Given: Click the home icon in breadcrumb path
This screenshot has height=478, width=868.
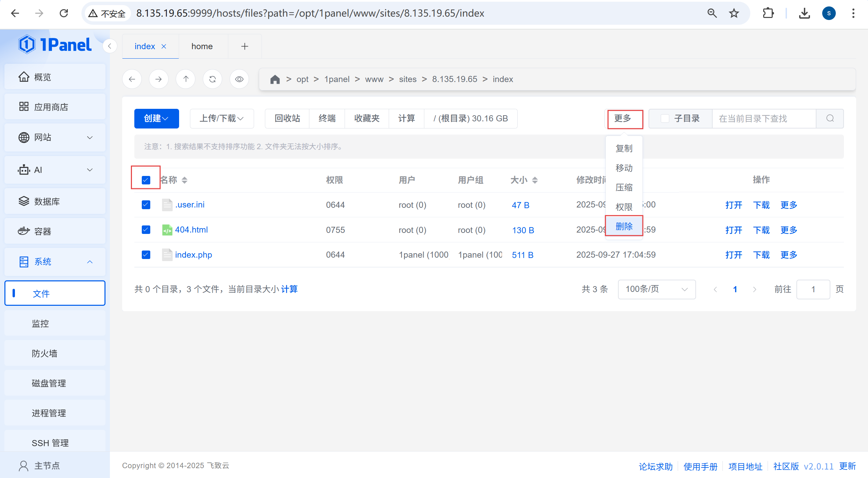Looking at the screenshot, I should pyautogui.click(x=275, y=79).
